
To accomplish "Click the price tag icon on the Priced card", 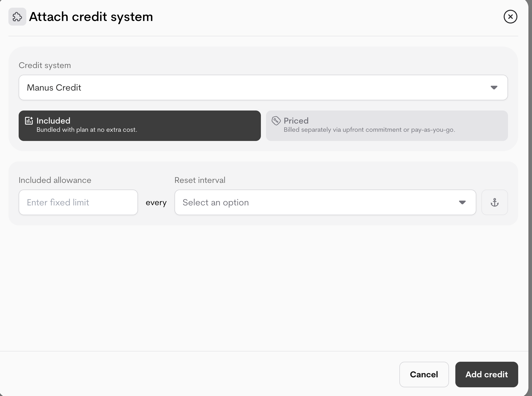I will pos(276,120).
